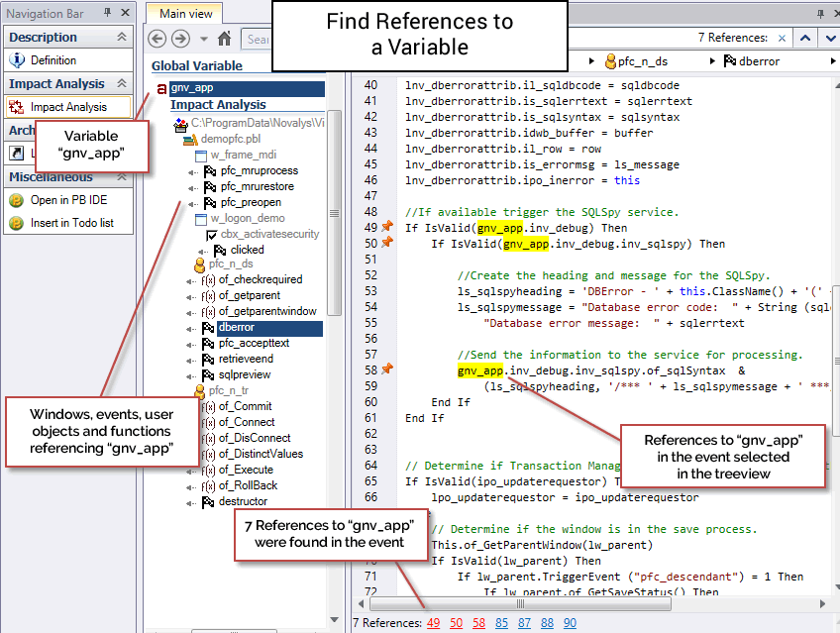Open Impact Analysis in navigation bar
840x633 pixels.
(x=67, y=107)
